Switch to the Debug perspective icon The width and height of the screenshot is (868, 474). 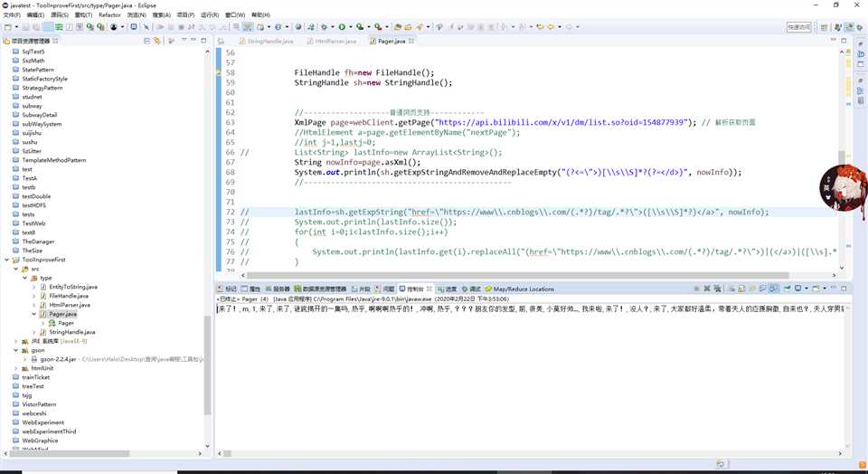[860, 27]
